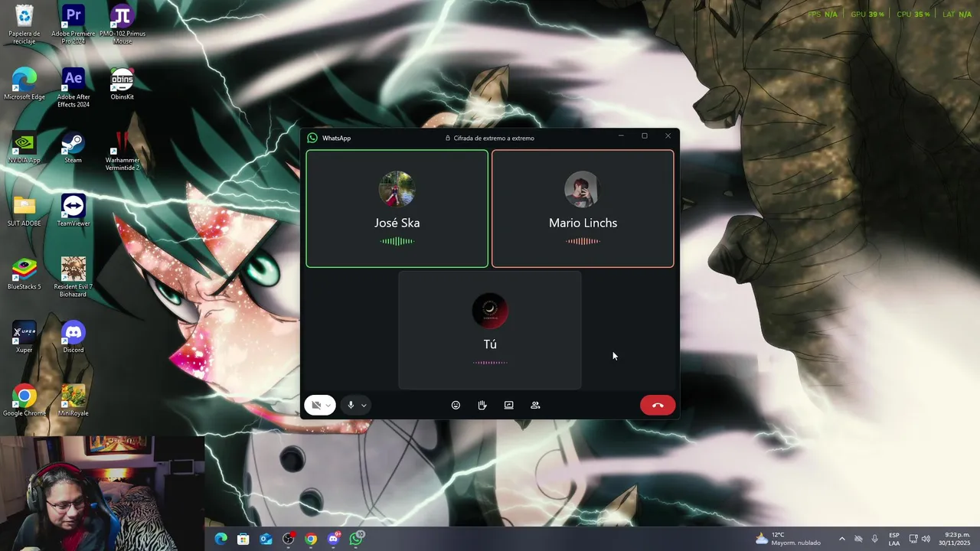The image size is (980, 551).
Task: Open Xuper desktop shortcut
Action: [24, 337]
